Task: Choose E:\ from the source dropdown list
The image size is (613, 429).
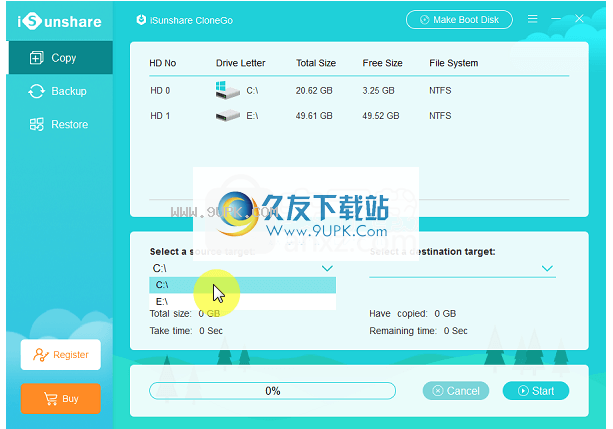Action: [x=242, y=302]
